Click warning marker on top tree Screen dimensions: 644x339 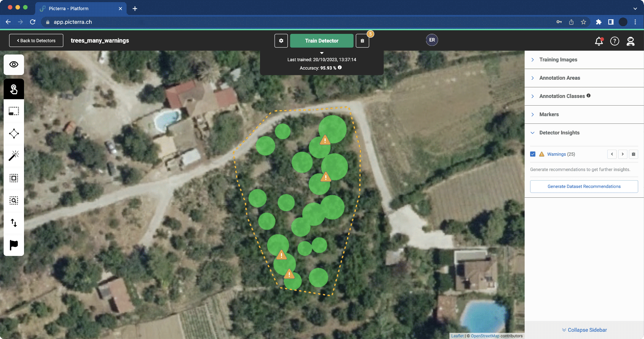tap(325, 140)
